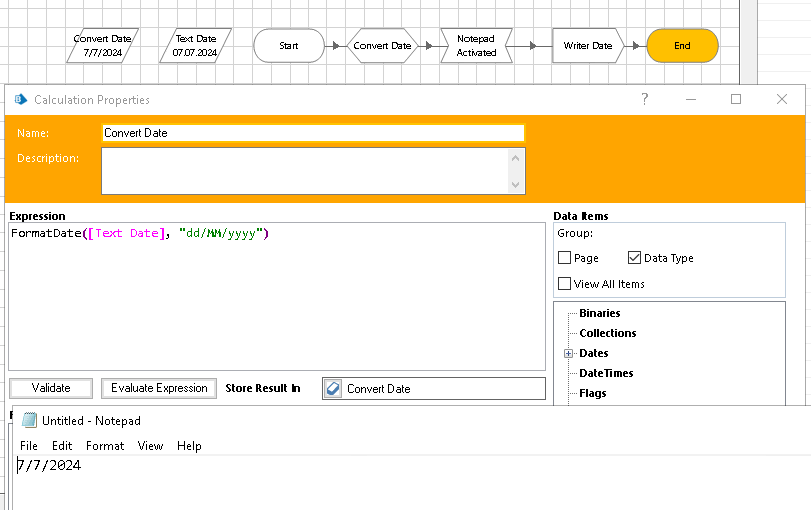Enable the View All Items checkbox
This screenshot has width=811, height=510.
[565, 284]
